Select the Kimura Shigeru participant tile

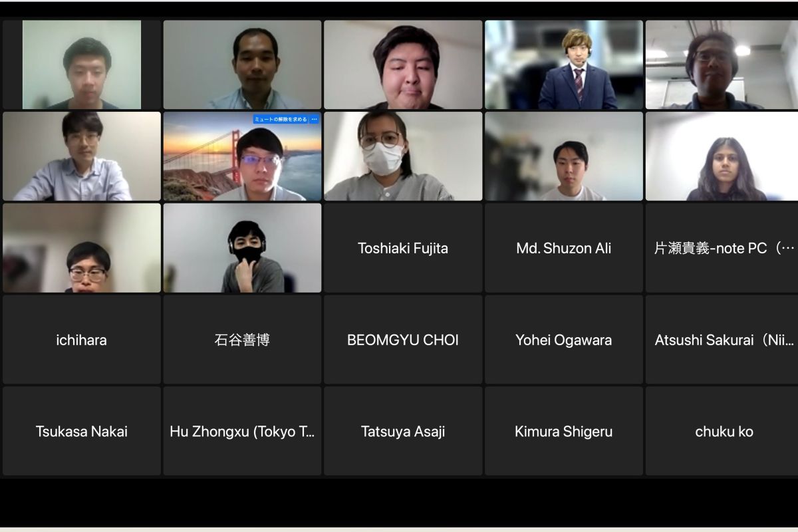(564, 431)
